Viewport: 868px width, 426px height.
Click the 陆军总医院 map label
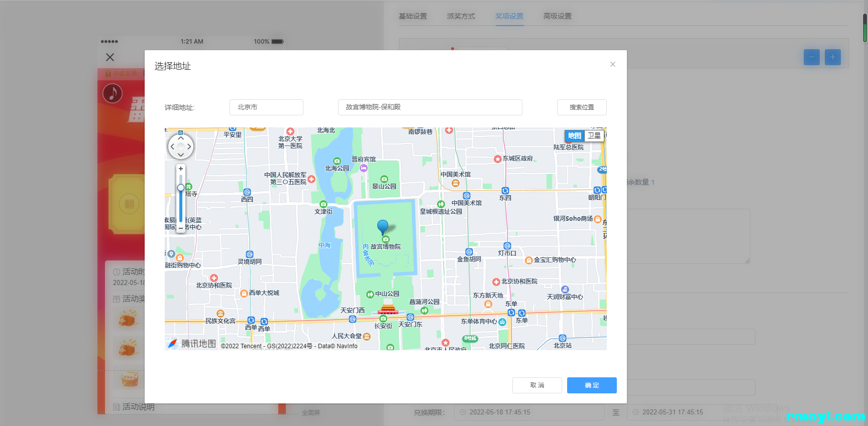(x=569, y=148)
